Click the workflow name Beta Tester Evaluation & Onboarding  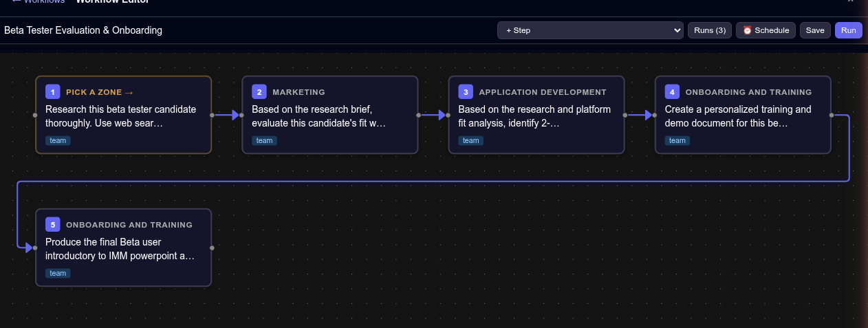click(83, 30)
